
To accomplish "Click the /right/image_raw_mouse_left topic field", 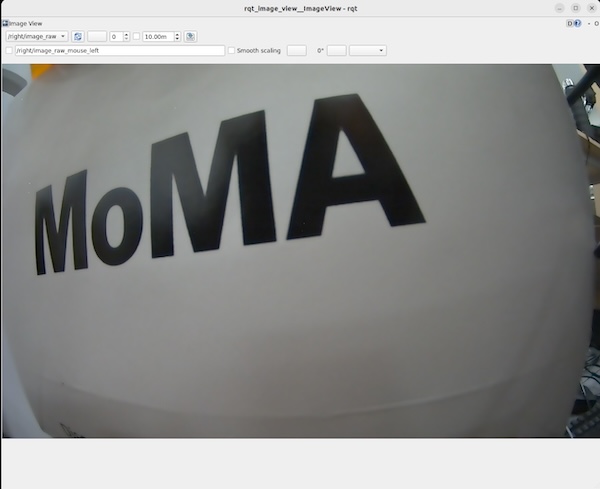I will pos(120,51).
